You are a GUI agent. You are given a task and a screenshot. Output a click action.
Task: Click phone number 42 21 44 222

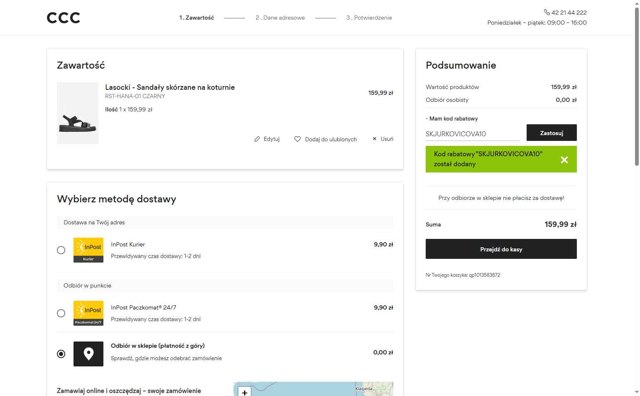[x=569, y=12]
